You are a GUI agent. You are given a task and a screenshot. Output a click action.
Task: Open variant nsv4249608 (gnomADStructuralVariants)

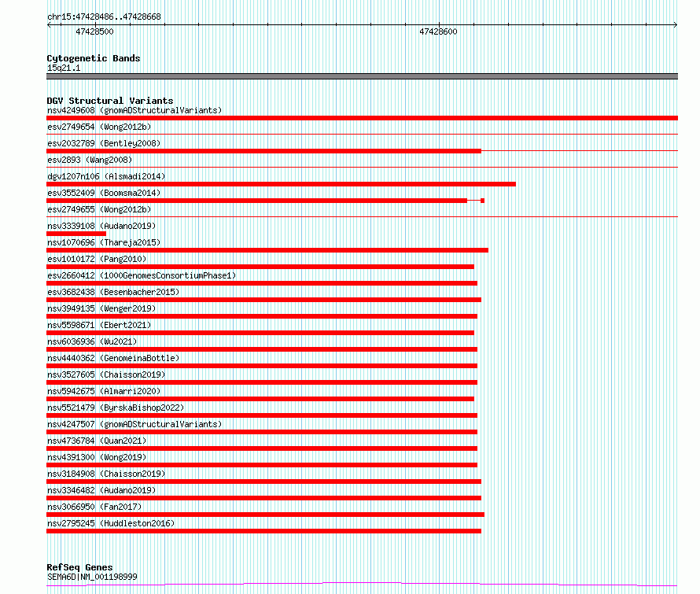pos(134,110)
